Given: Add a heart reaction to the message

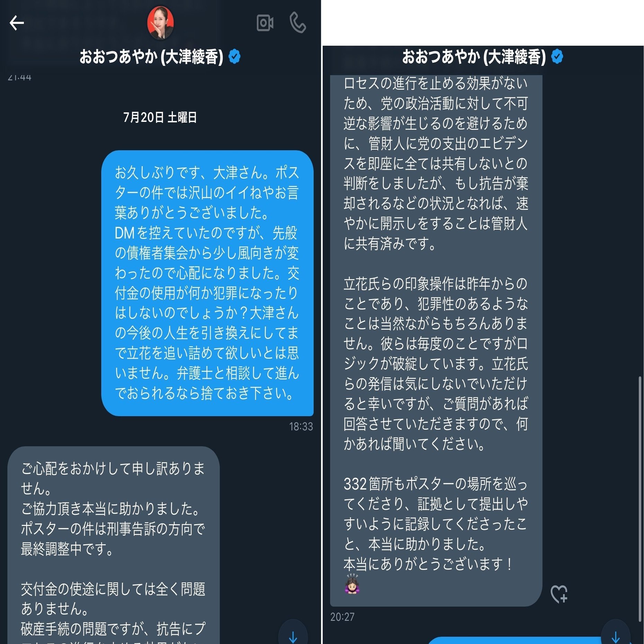Looking at the screenshot, I should tap(559, 594).
